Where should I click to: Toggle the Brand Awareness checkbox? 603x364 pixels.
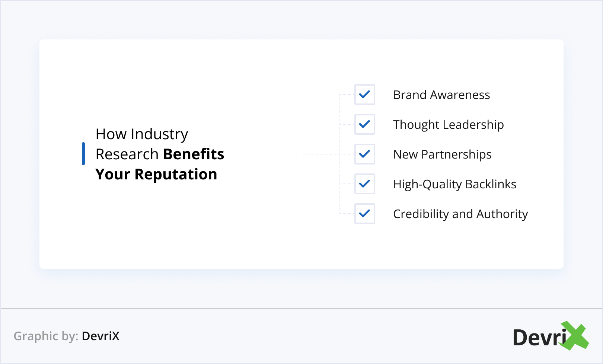[x=364, y=95]
